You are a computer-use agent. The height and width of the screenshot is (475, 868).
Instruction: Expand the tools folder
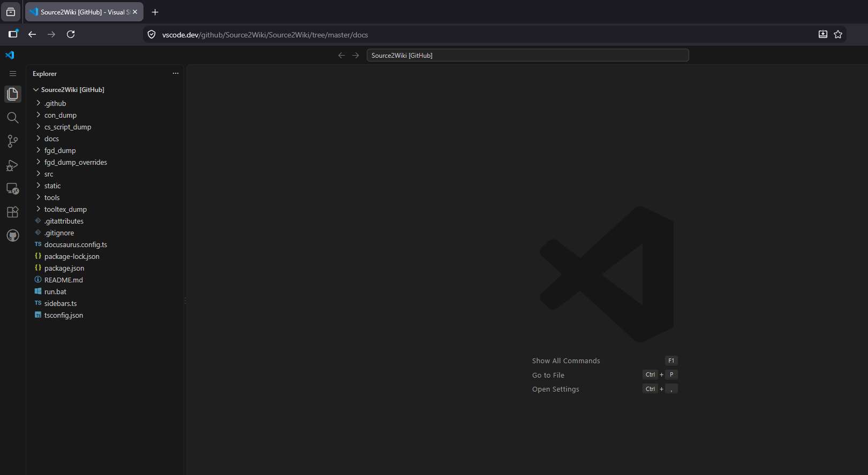click(105, 197)
